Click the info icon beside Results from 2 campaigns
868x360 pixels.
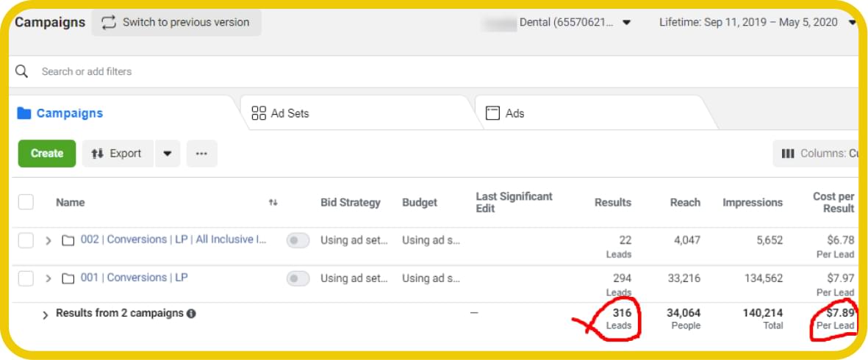click(x=191, y=314)
